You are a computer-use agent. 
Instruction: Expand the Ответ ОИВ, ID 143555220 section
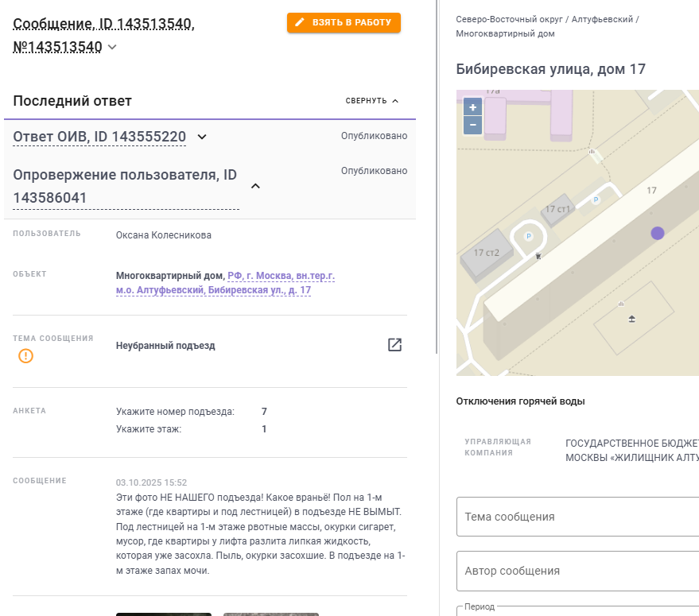(202, 137)
